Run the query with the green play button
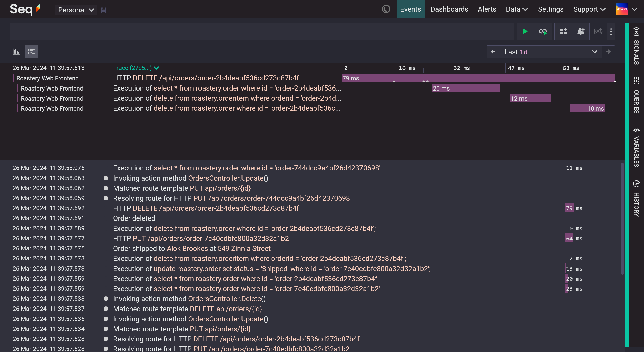The width and height of the screenshot is (644, 352). pyautogui.click(x=525, y=31)
